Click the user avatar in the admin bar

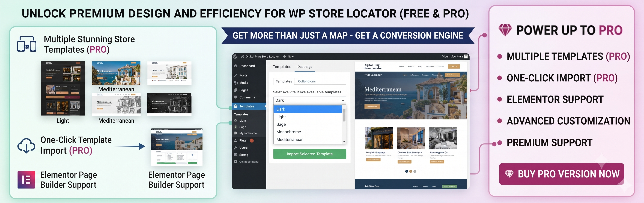[x=466, y=56]
